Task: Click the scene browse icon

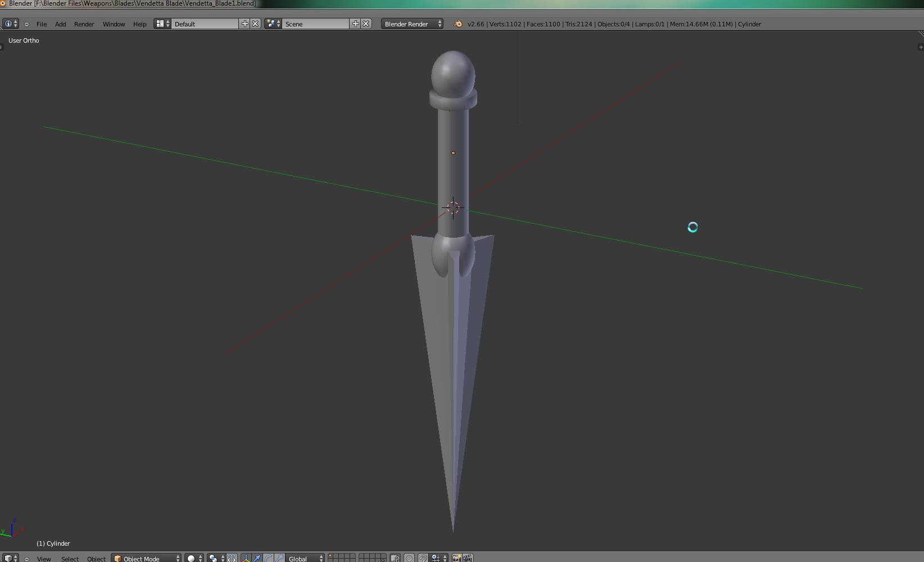Action: (273, 24)
